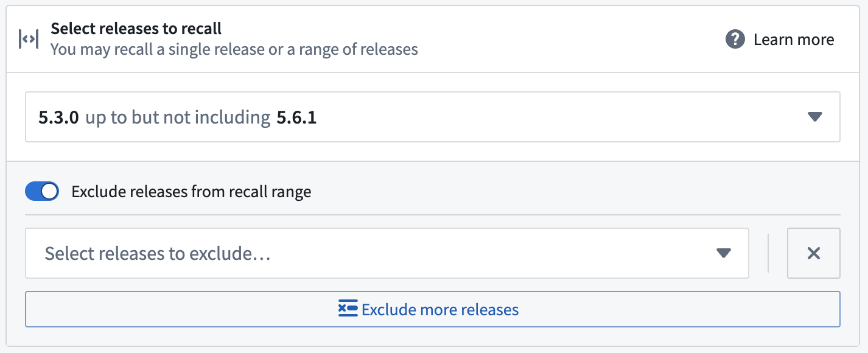The width and height of the screenshot is (868, 353).
Task: Click the 5.3.0 start version text
Action: click(58, 117)
